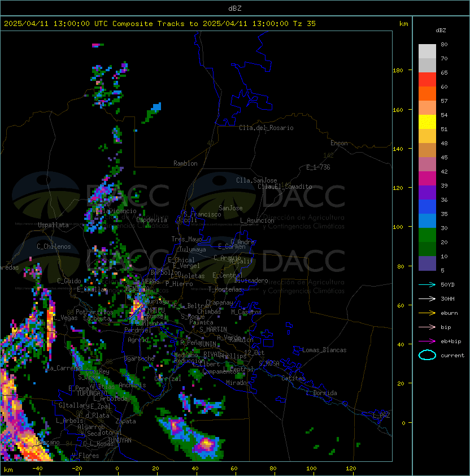Click the -40 km horizontal axis tick

pos(37,469)
